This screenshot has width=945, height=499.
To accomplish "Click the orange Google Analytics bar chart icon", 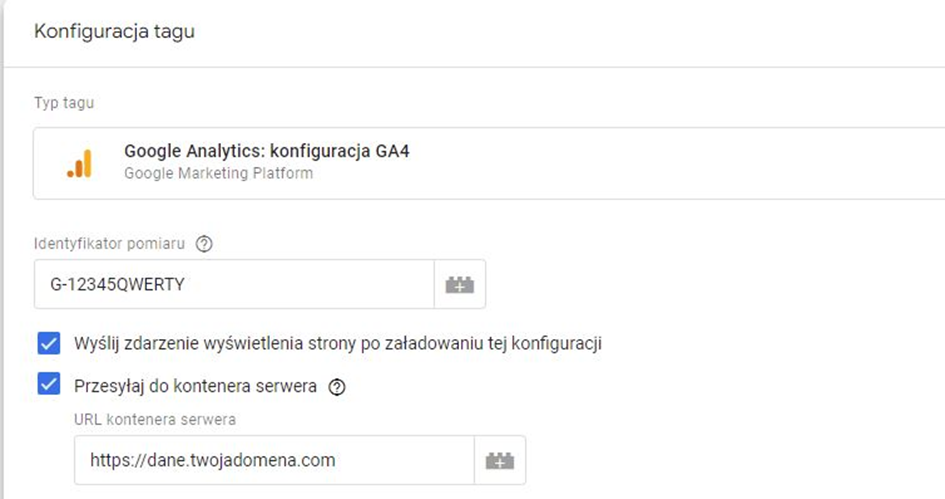I will tap(79, 163).
